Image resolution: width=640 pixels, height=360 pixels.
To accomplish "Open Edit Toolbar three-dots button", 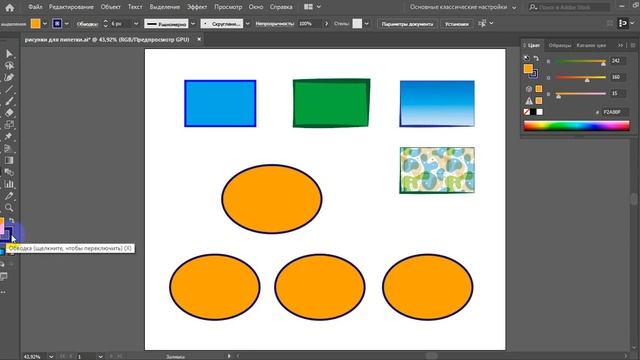I will [x=3, y=292].
